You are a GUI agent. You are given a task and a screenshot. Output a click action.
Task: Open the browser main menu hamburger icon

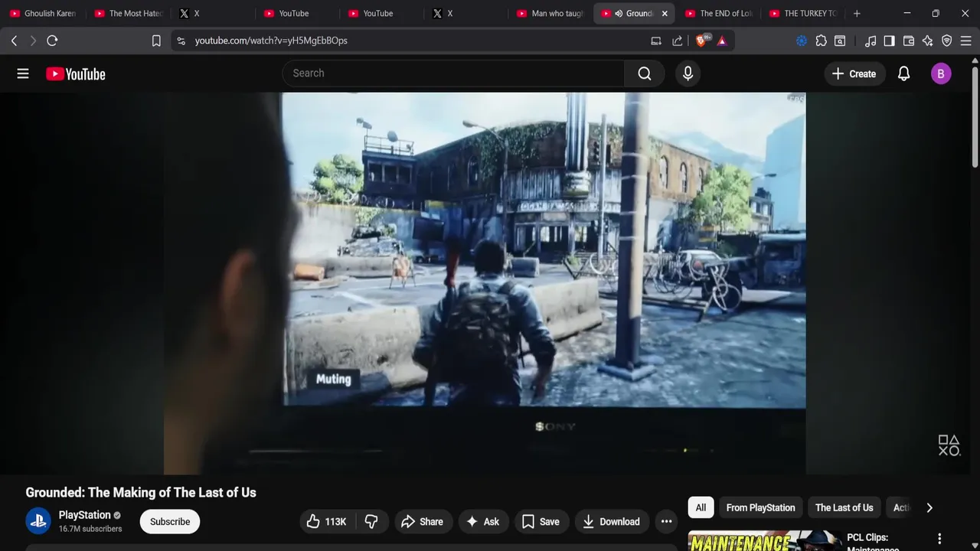[x=966, y=41]
